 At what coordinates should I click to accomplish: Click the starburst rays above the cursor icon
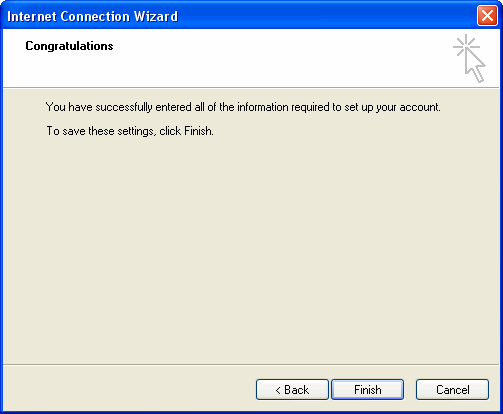(466, 45)
